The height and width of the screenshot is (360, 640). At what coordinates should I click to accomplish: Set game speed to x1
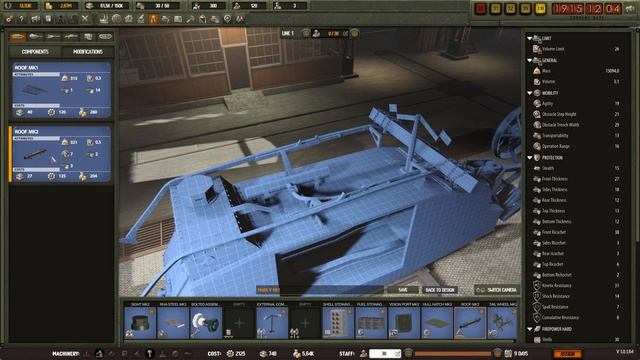point(496,9)
